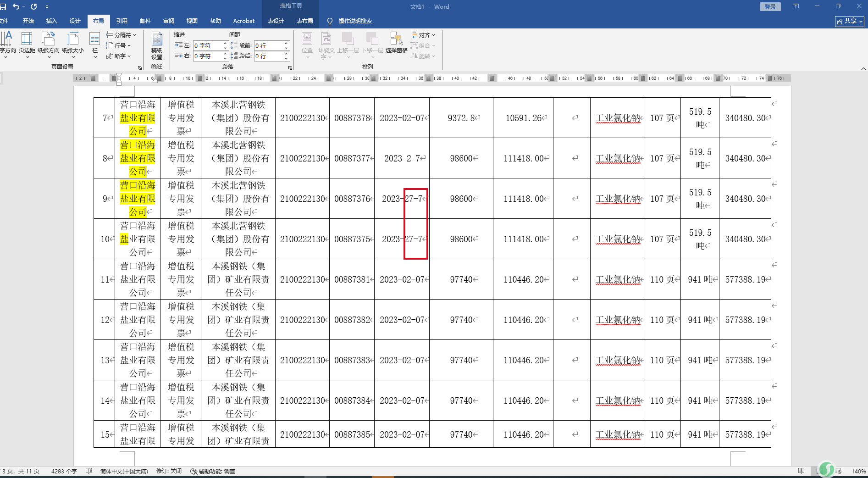
Task: Open the 开始 ribbon tab
Action: click(x=28, y=21)
